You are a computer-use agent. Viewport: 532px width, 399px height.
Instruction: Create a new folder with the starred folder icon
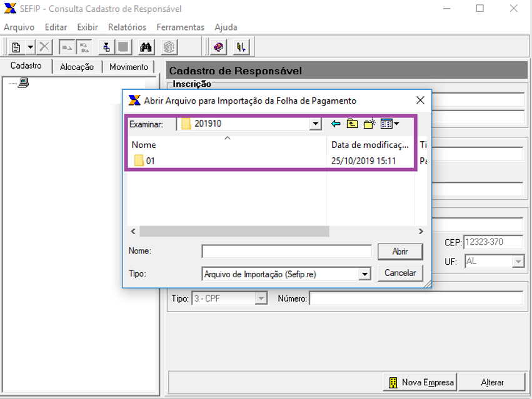[x=369, y=124]
